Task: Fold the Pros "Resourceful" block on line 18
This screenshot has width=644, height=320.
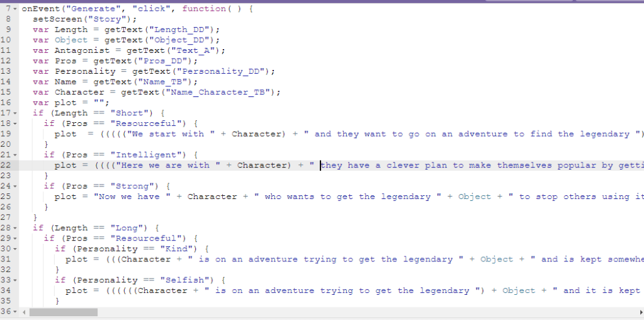Action: [x=15, y=123]
